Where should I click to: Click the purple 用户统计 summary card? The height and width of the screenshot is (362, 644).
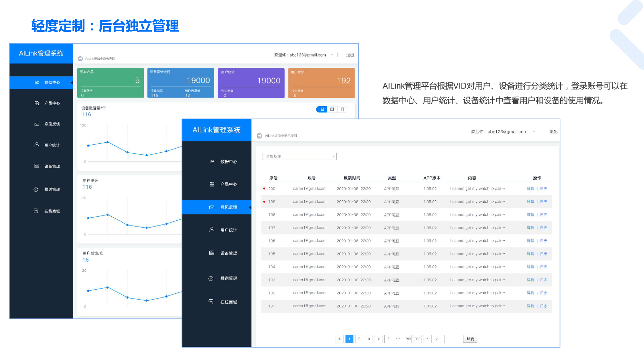pyautogui.click(x=251, y=83)
